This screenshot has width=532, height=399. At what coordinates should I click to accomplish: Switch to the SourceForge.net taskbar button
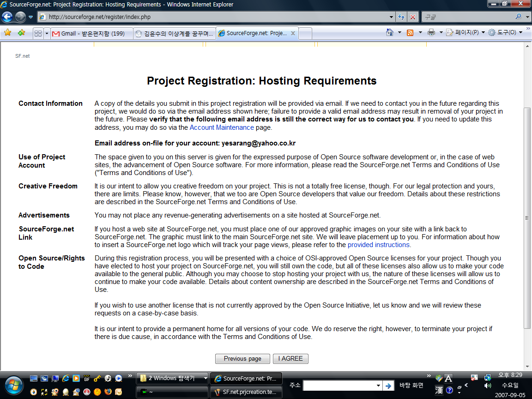[x=246, y=378]
